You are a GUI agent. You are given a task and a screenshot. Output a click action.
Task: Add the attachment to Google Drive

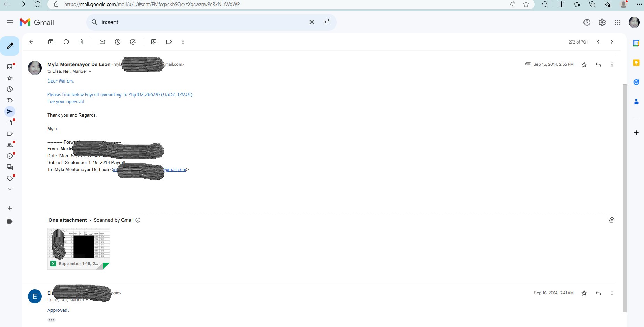[612, 220]
